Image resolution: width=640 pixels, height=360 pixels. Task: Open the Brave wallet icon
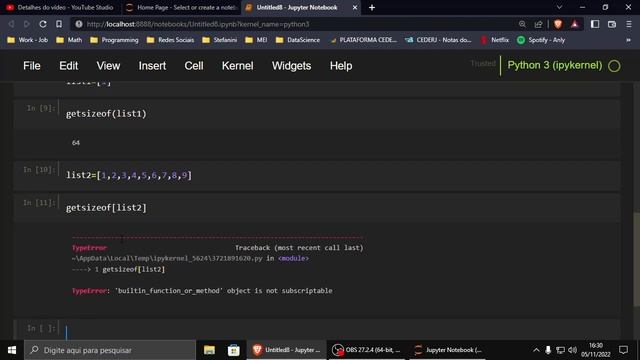(x=612, y=24)
